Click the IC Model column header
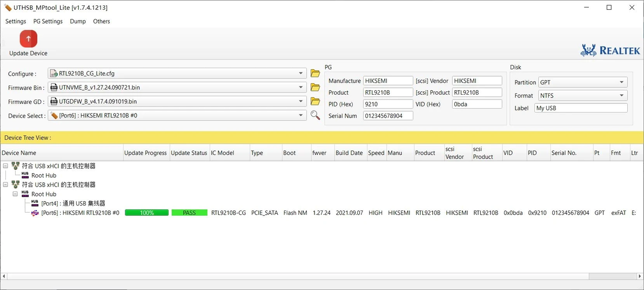This screenshot has height=290, width=644. (x=230, y=153)
